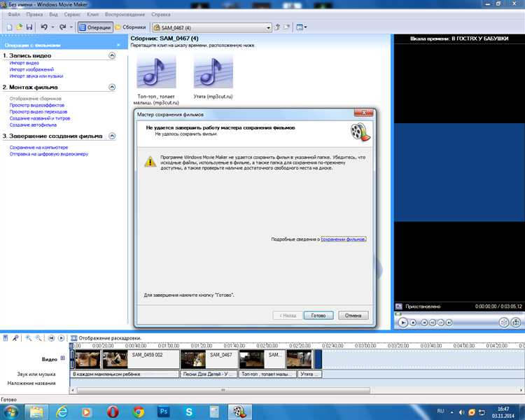Click the Open Project folder icon
Viewport: 525px width, 420px height.
20,27
